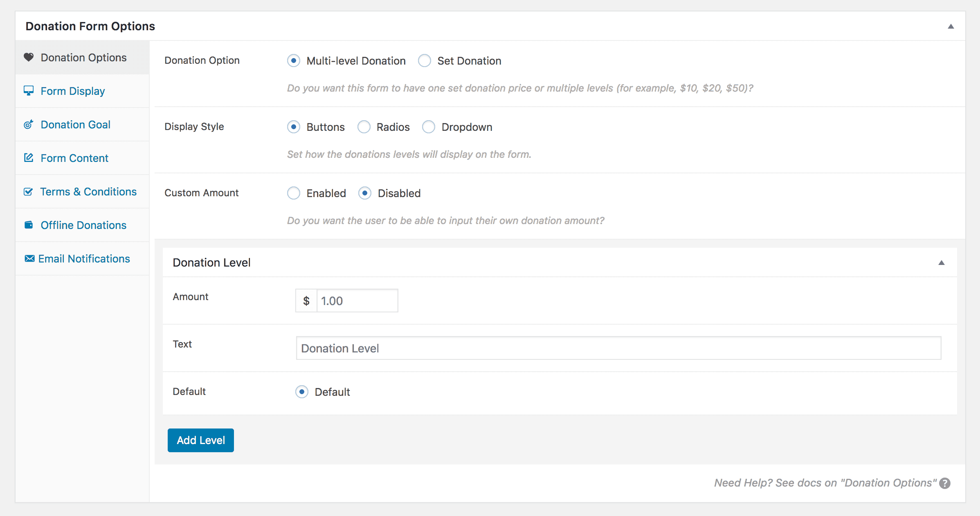
Task: Click the dollar sign currency prefix
Action: (306, 301)
